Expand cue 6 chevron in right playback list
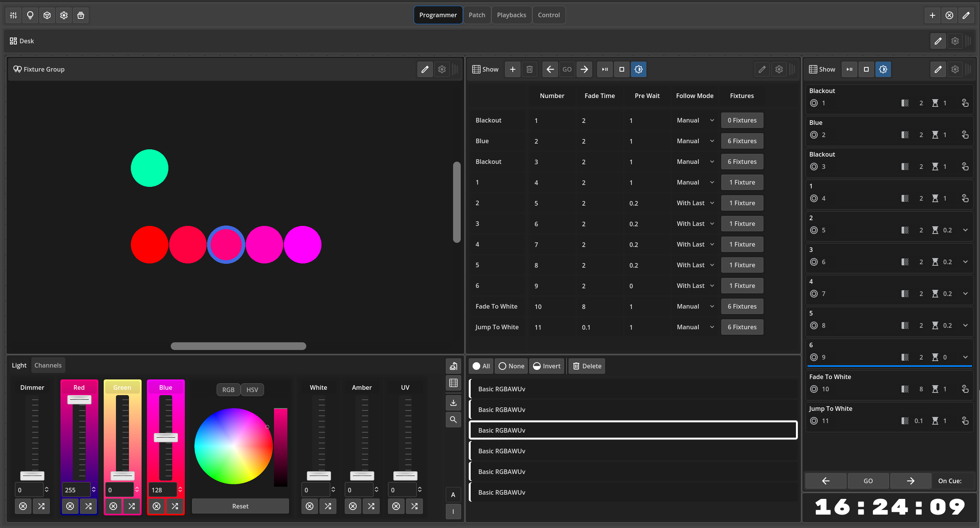Viewport: 980px width, 528px height. point(965,357)
